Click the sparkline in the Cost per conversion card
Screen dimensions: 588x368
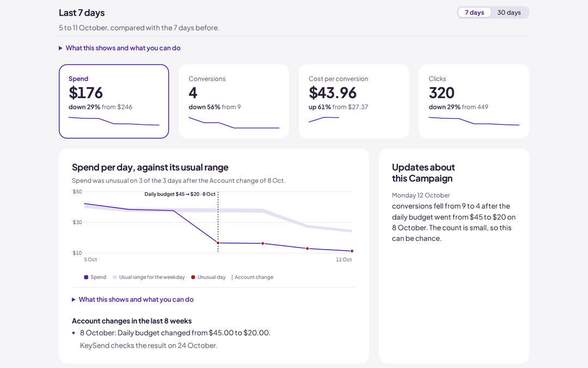click(x=323, y=120)
